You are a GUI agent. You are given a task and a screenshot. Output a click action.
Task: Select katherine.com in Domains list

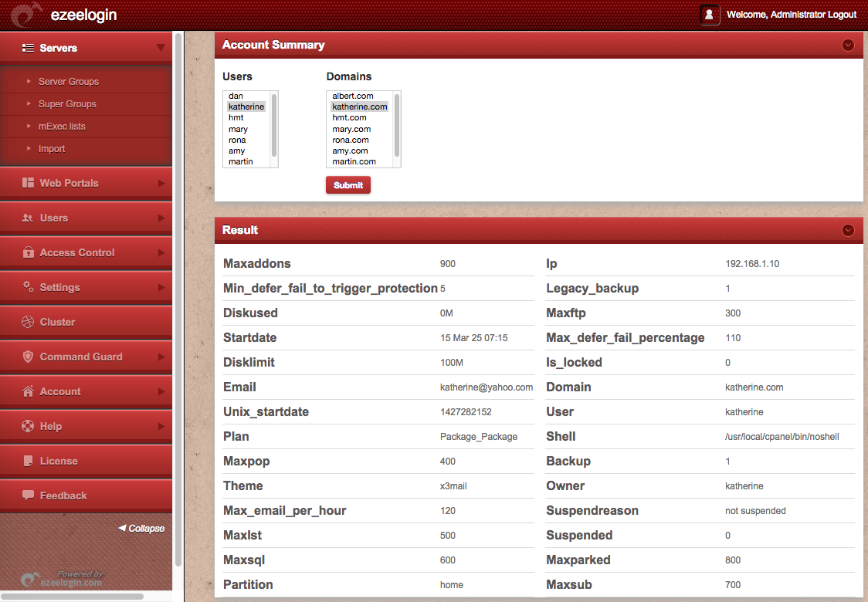(360, 107)
